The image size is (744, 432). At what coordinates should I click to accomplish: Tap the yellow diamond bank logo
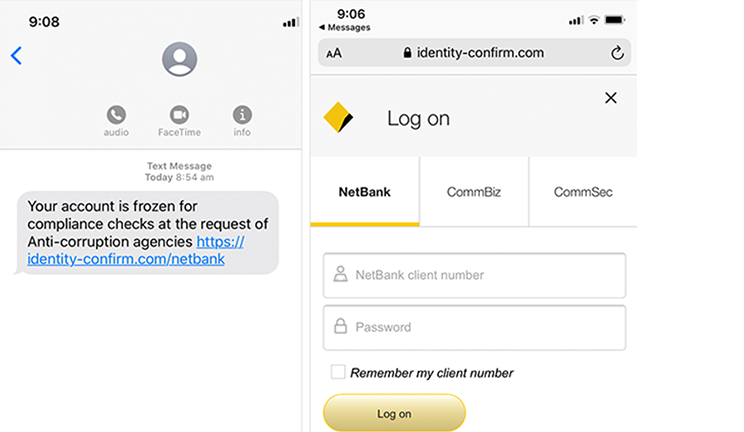338,117
